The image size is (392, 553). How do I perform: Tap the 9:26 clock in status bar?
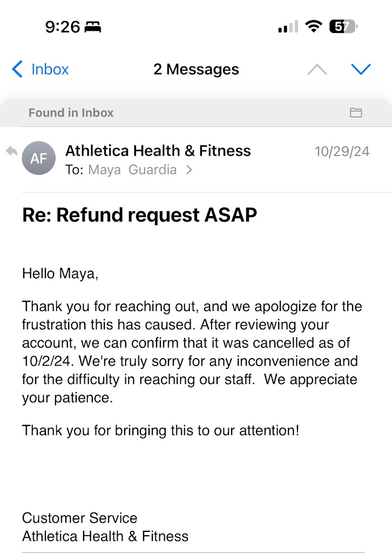point(62,26)
